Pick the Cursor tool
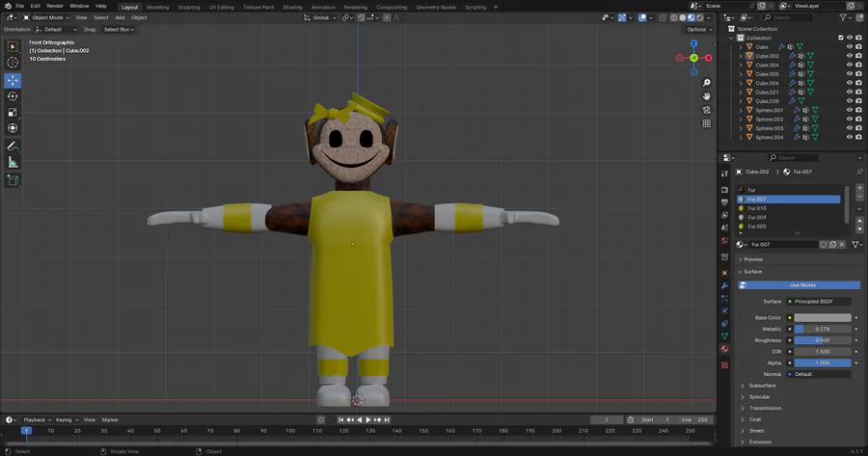The image size is (868, 456). tap(13, 63)
